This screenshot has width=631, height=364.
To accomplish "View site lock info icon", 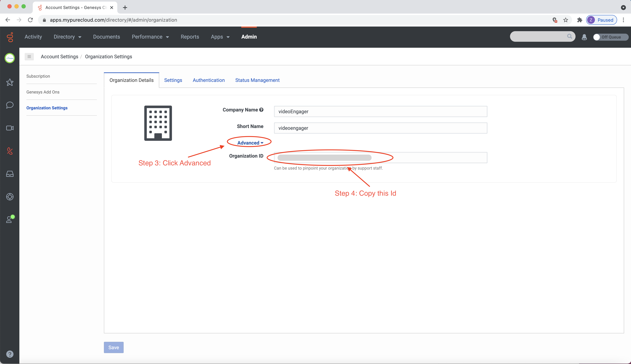I will click(x=44, y=20).
